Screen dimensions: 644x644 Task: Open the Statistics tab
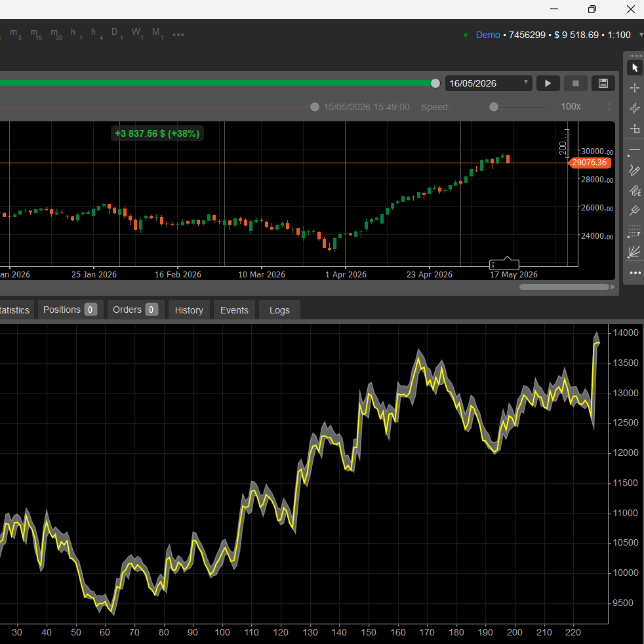(x=14, y=310)
